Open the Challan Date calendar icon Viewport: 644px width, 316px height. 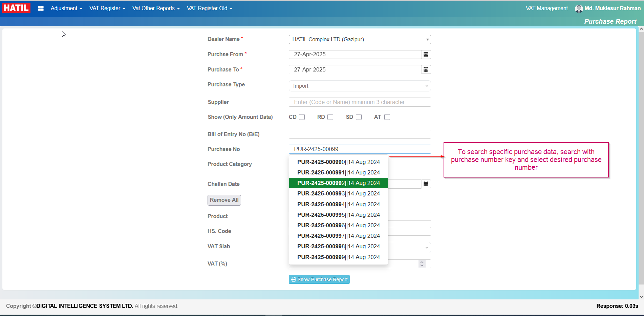[x=426, y=184]
